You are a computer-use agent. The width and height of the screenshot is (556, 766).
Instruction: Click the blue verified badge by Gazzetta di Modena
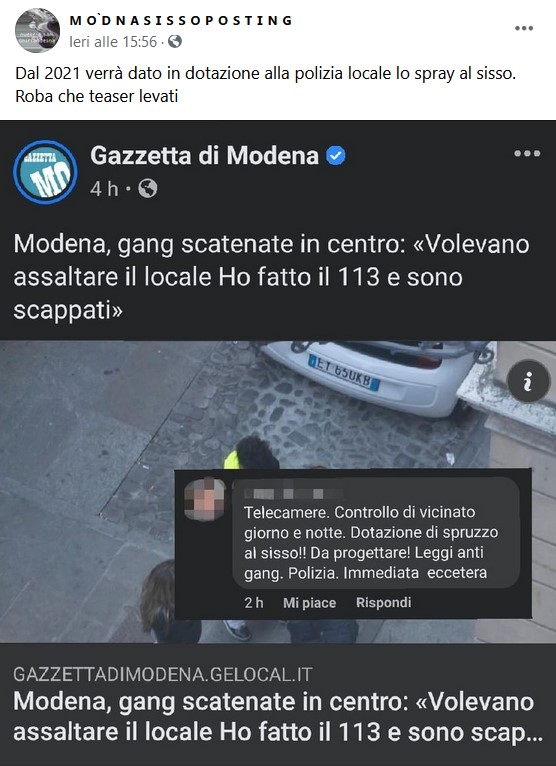pyautogui.click(x=336, y=156)
